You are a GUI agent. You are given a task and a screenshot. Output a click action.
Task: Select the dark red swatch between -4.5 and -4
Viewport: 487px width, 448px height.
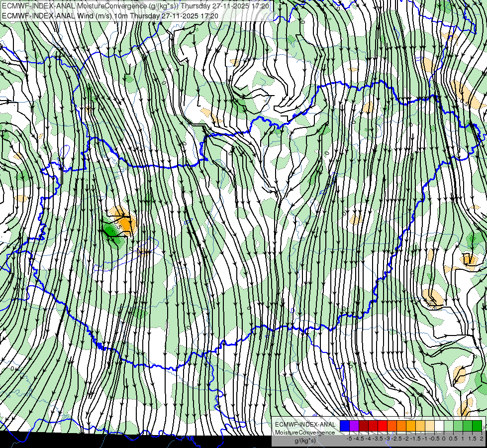click(364, 426)
